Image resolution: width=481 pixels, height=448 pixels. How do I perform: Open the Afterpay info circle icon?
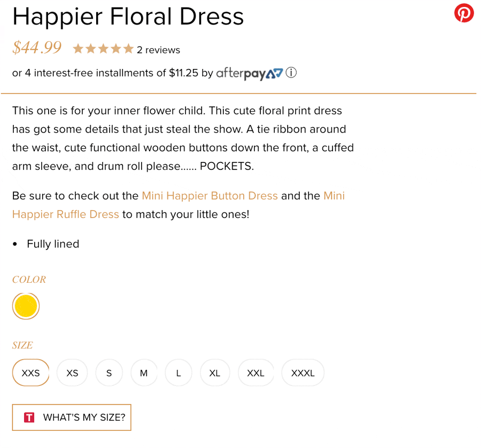pyautogui.click(x=291, y=73)
